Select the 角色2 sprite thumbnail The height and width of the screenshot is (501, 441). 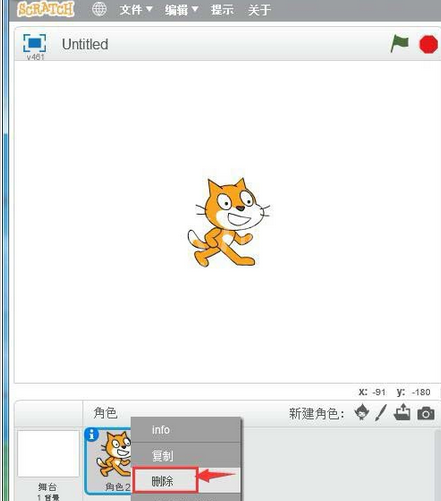click(109, 461)
